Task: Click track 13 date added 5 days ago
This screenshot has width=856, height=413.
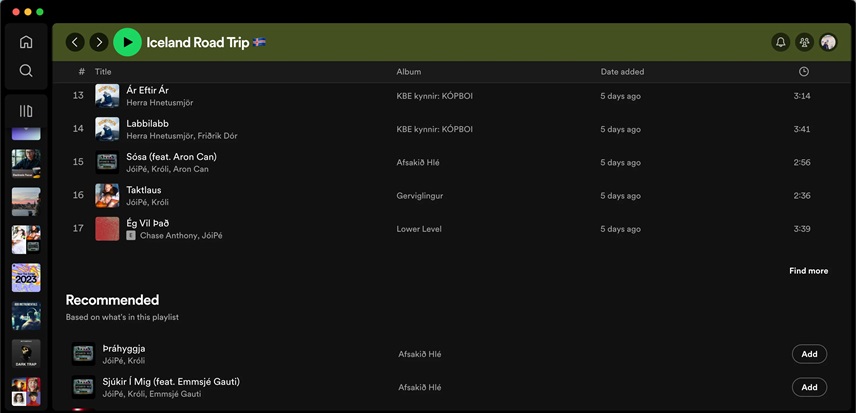Action: (621, 96)
